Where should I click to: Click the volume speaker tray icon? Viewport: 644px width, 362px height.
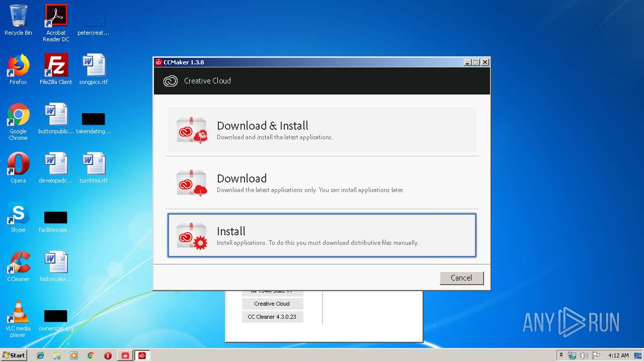click(584, 355)
